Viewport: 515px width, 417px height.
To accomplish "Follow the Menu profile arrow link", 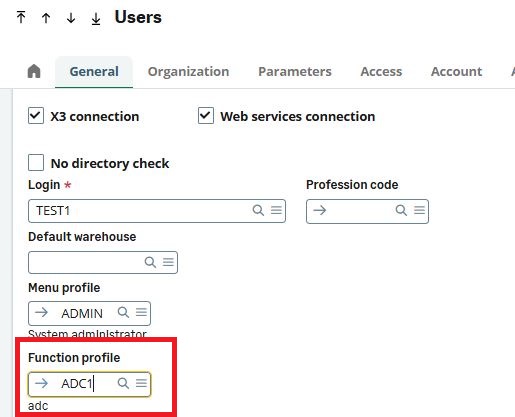I will 42,313.
